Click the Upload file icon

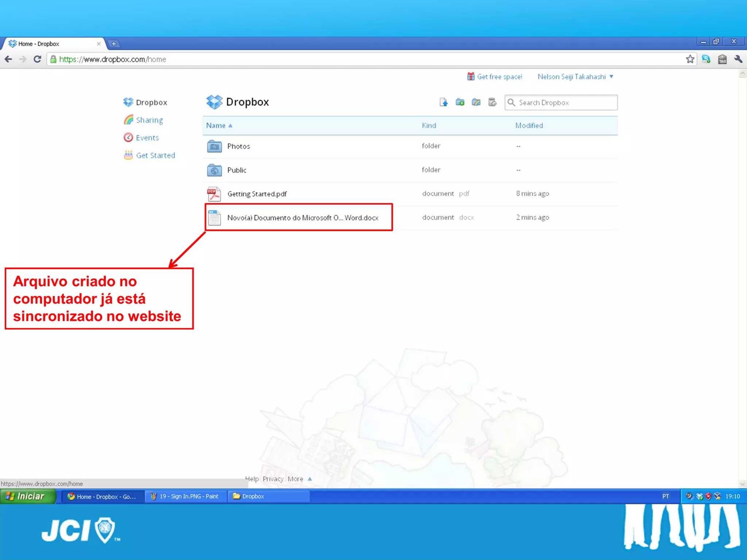[x=444, y=102]
